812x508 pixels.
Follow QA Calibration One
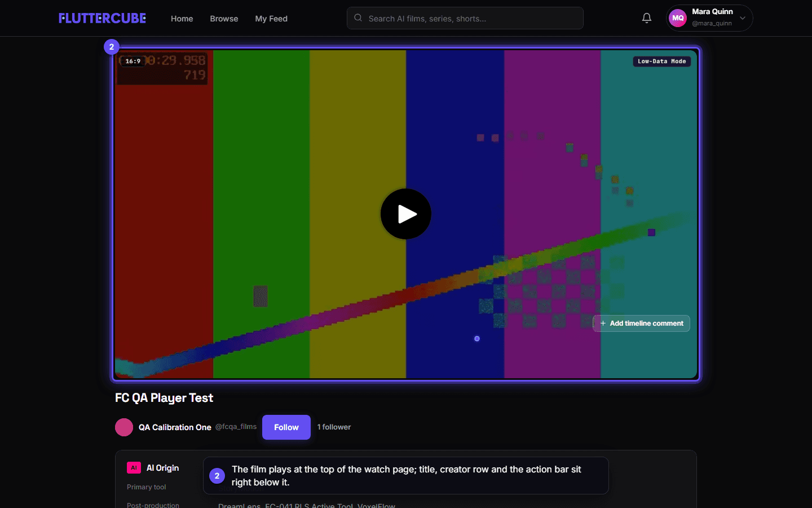click(x=286, y=427)
